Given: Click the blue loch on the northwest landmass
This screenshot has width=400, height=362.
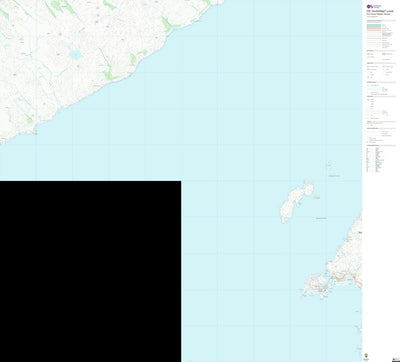Looking at the screenshot, I should 76,54.
